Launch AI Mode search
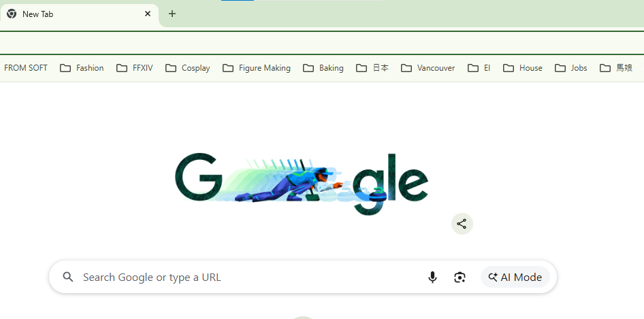Screen dimensions: 644x319 (x=515, y=277)
